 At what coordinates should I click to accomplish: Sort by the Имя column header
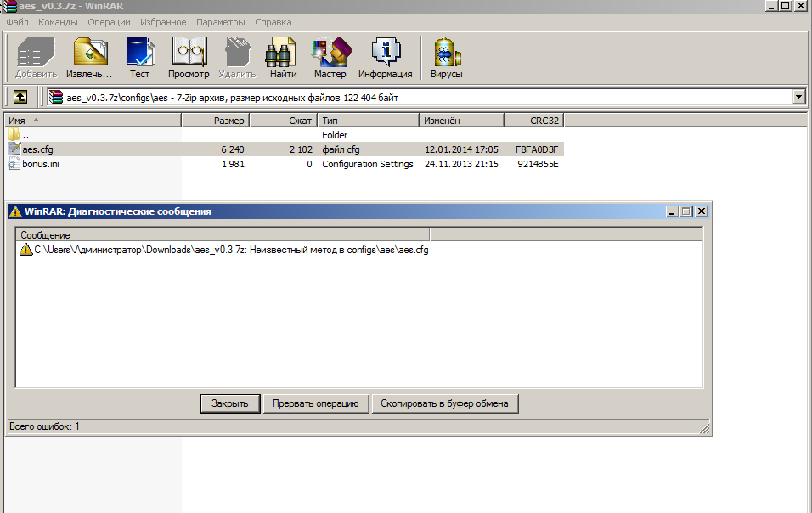pyautogui.click(x=93, y=120)
